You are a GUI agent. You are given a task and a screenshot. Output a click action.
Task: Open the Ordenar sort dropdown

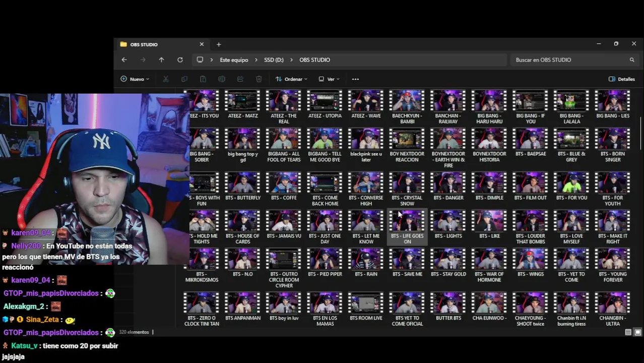pyautogui.click(x=291, y=79)
